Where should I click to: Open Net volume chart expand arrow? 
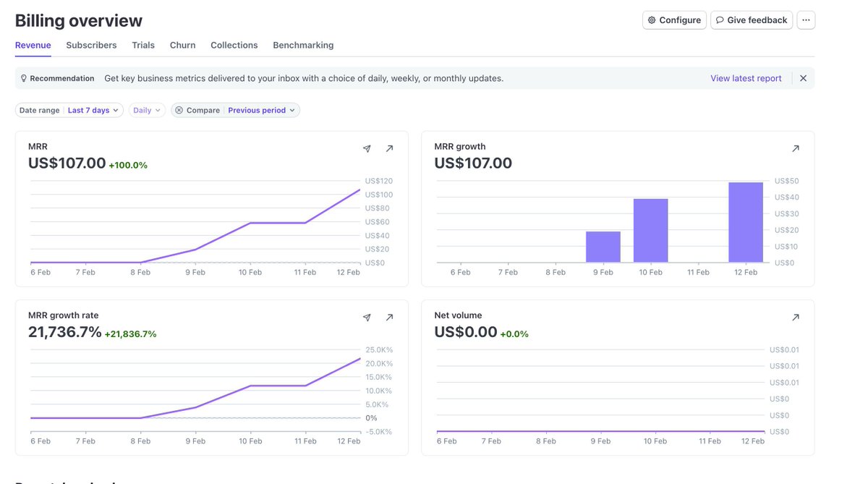pyautogui.click(x=796, y=318)
